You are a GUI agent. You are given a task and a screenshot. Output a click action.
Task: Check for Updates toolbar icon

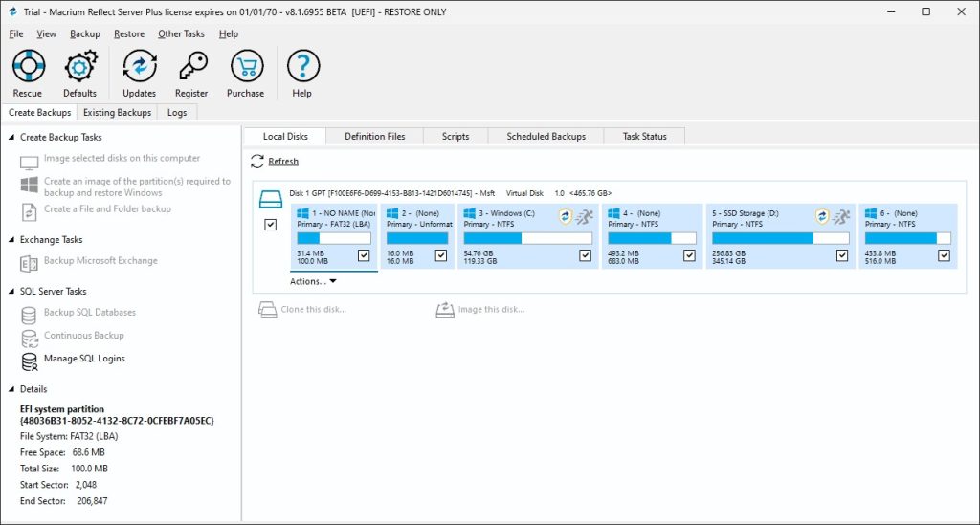coord(140,66)
